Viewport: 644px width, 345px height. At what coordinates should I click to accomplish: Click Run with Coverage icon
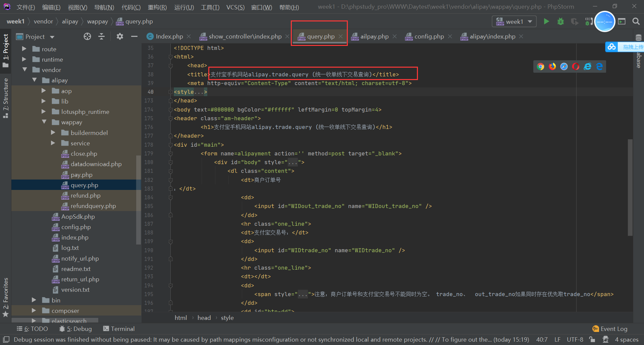[x=575, y=21]
